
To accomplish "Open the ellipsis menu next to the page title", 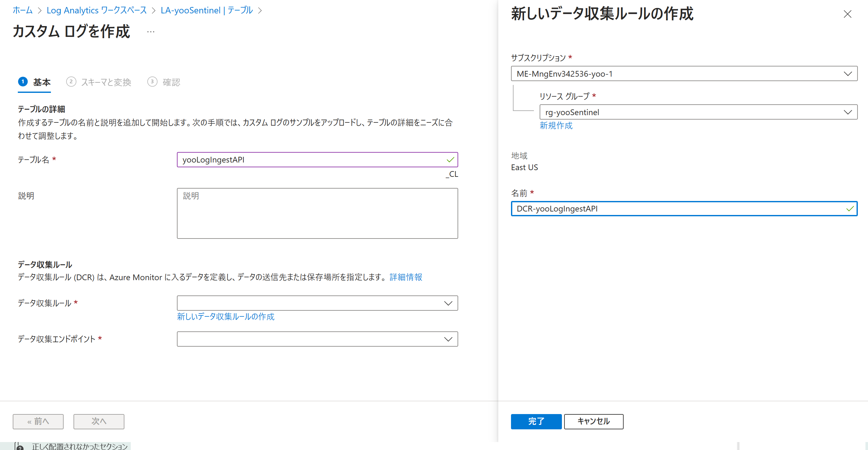I will tap(150, 32).
